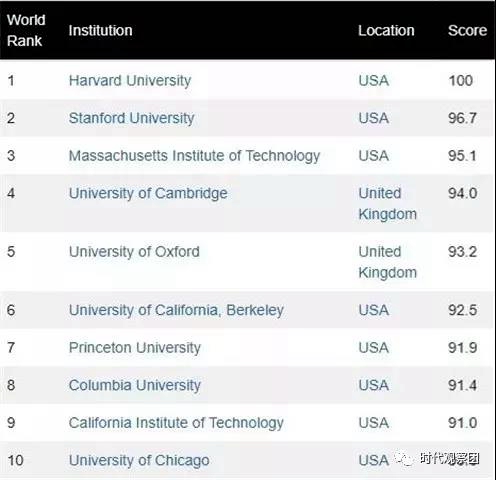Screen dimensions: 496x480
Task: Open the University of Cambridge link
Action: click(148, 194)
